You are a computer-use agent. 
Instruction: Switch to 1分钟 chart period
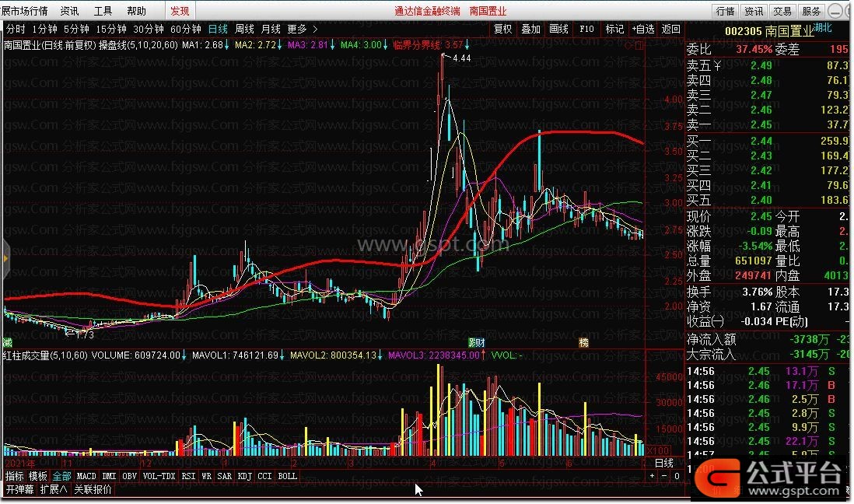(44, 29)
